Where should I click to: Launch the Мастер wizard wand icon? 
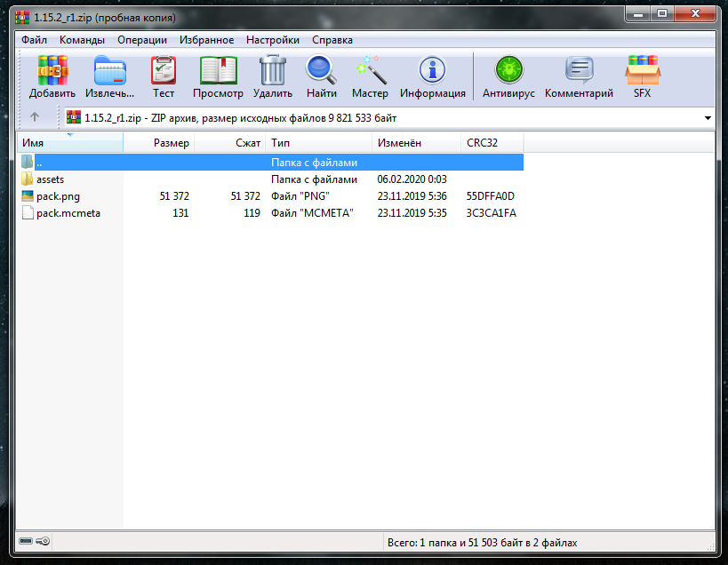(x=370, y=70)
